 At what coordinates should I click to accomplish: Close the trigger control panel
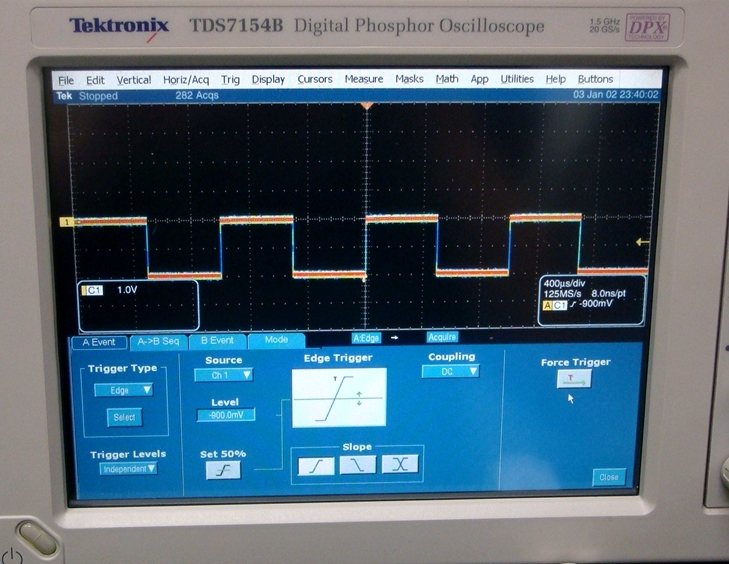pyautogui.click(x=609, y=477)
